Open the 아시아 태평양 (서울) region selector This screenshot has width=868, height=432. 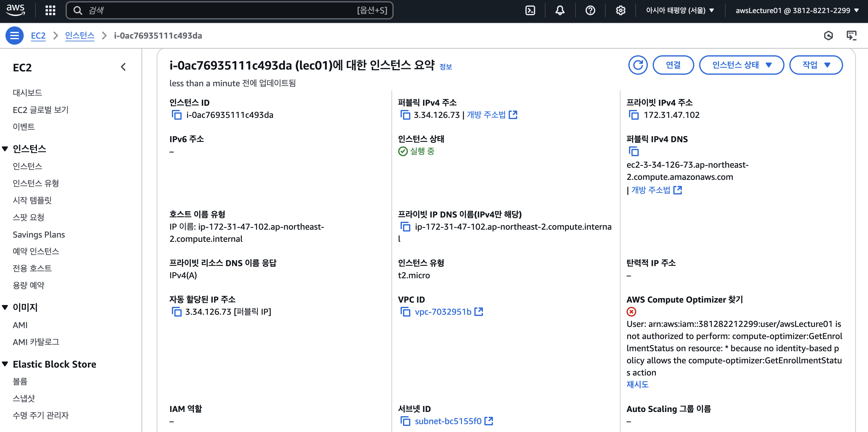coord(680,10)
